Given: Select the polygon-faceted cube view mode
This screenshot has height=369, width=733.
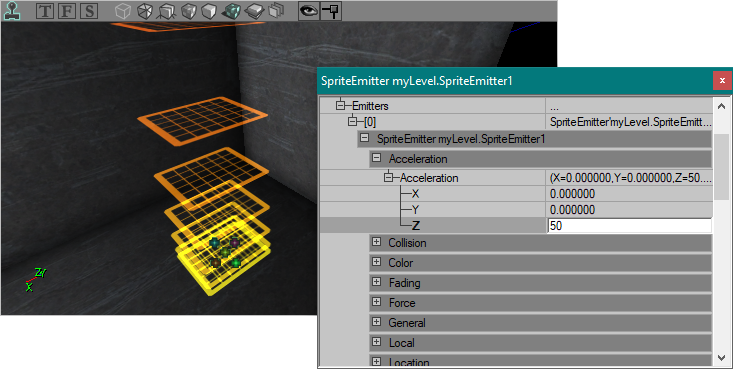Looking at the screenshot, I should click(x=144, y=11).
